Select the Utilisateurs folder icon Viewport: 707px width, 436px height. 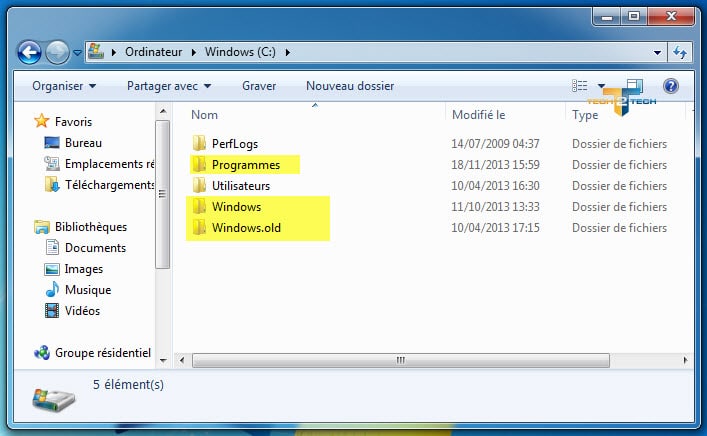click(x=199, y=185)
